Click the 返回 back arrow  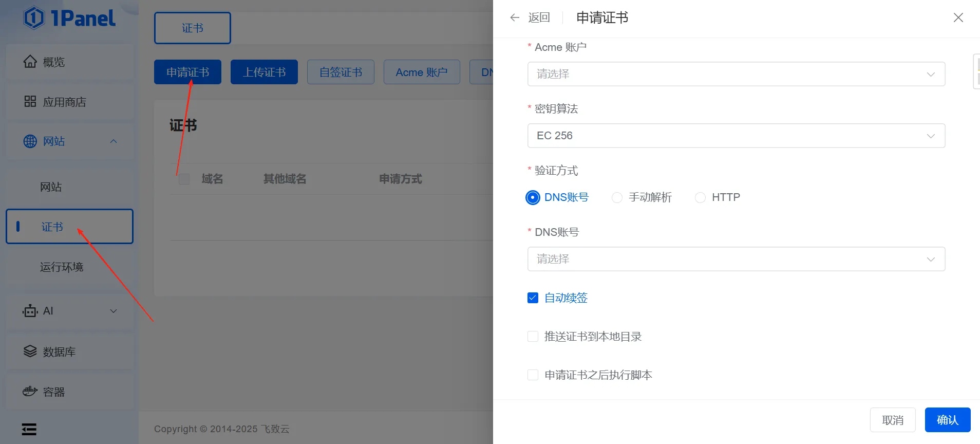click(x=515, y=17)
